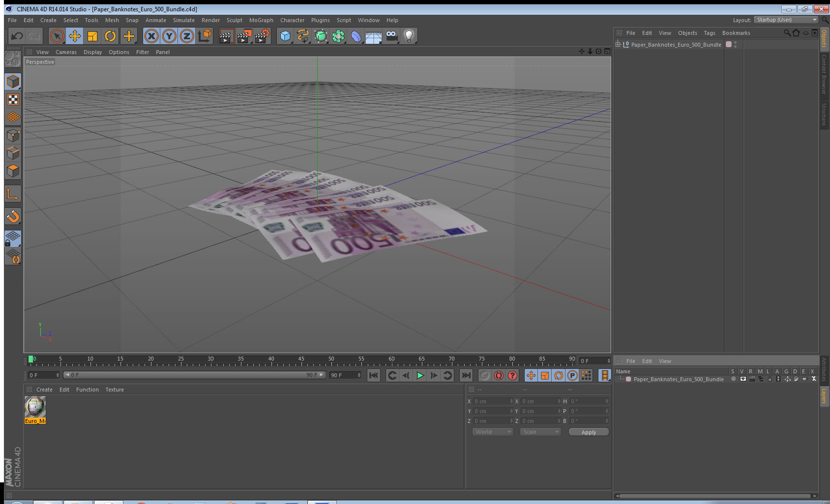This screenshot has width=830, height=504.
Task: Select the Edges mode icon
Action: tap(13, 153)
